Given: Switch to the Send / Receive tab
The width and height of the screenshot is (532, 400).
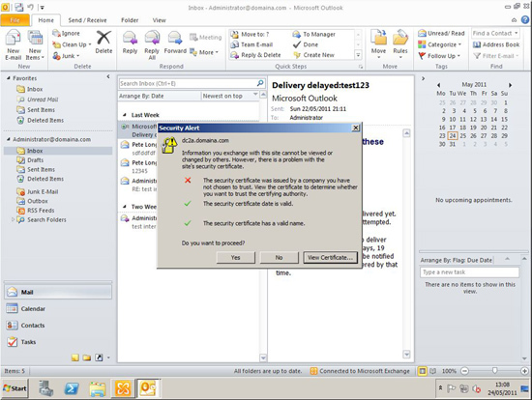Looking at the screenshot, I should pyautogui.click(x=87, y=20).
